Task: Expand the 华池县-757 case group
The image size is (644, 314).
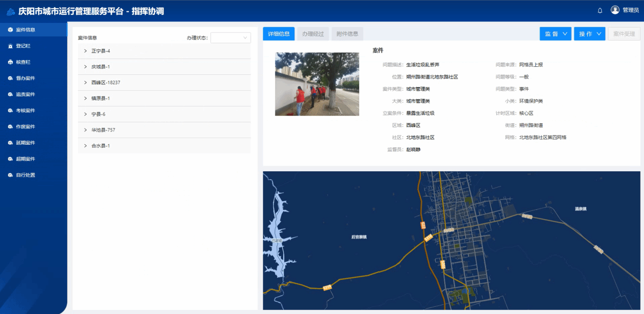Action: pos(86,130)
